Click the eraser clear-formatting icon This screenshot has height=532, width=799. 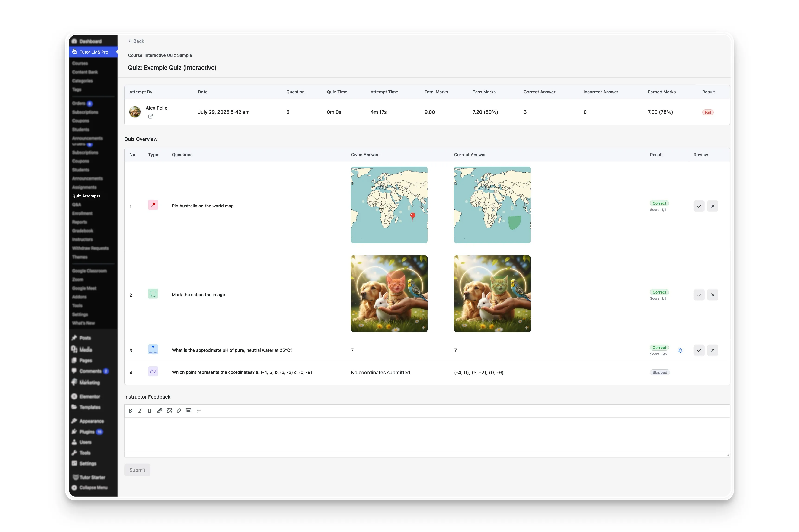[x=179, y=411]
